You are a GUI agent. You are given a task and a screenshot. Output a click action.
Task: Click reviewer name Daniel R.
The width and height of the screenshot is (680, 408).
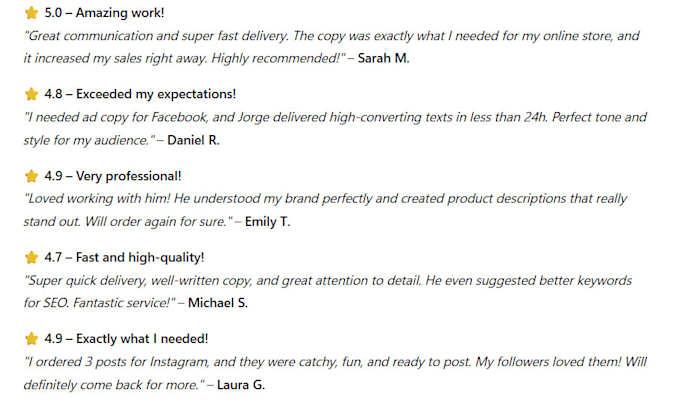pos(193,140)
